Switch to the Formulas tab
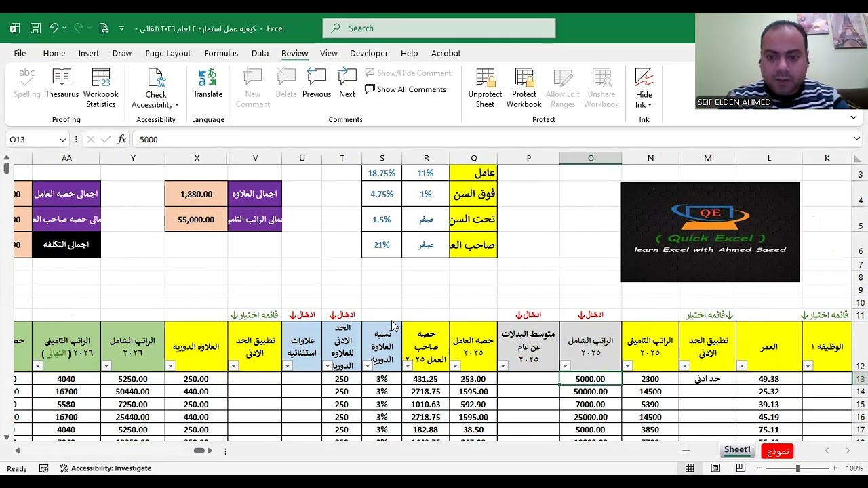The width and height of the screenshot is (868, 488). tap(221, 53)
